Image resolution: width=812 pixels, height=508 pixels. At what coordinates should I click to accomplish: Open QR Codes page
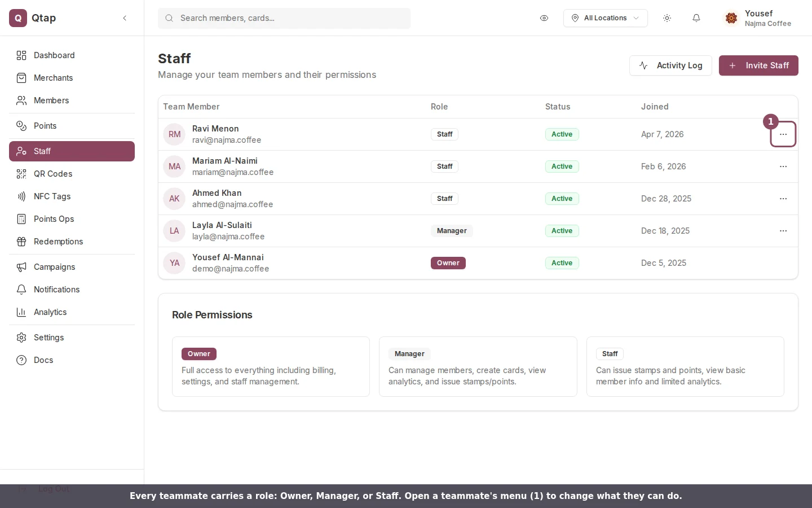pos(72,174)
